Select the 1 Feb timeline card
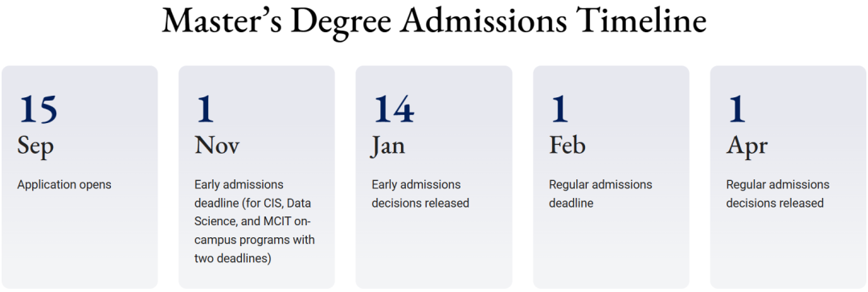 point(611,177)
